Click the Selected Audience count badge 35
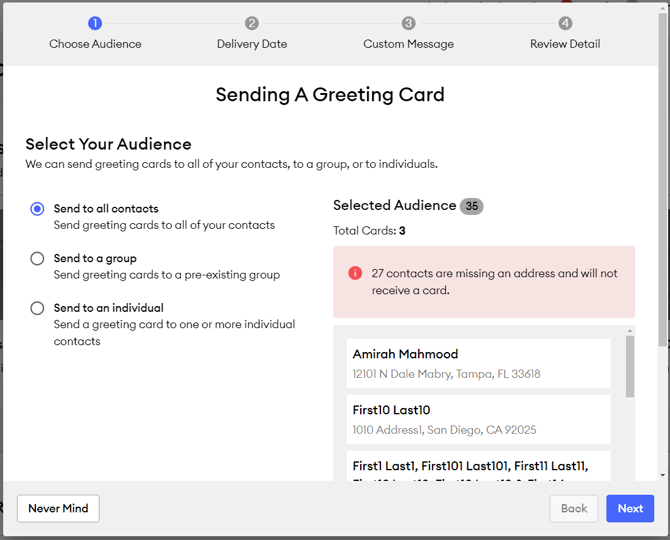The width and height of the screenshot is (670, 540). (472, 206)
